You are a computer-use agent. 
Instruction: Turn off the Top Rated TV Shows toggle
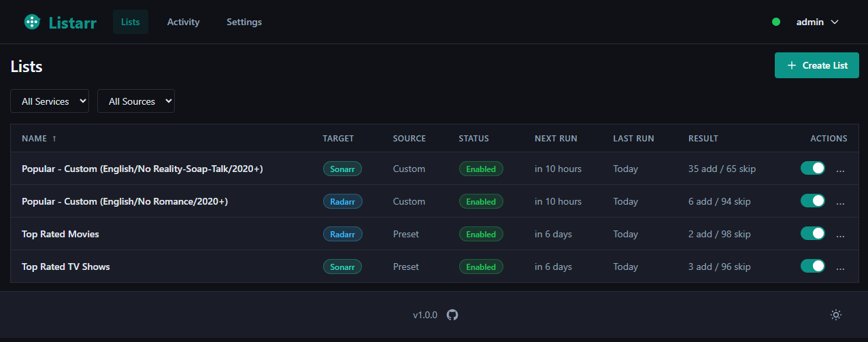click(x=813, y=266)
